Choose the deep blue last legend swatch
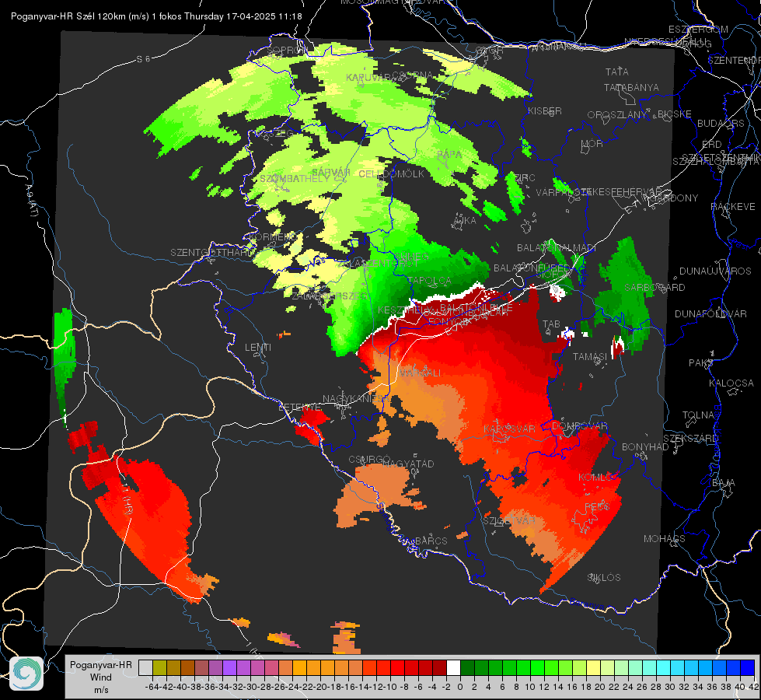 coord(748,668)
